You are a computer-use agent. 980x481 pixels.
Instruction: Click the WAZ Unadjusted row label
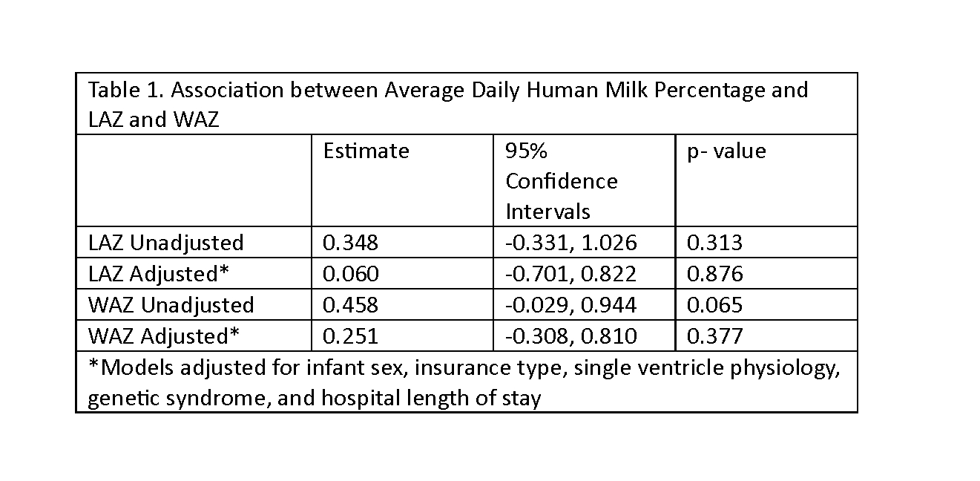171,305
